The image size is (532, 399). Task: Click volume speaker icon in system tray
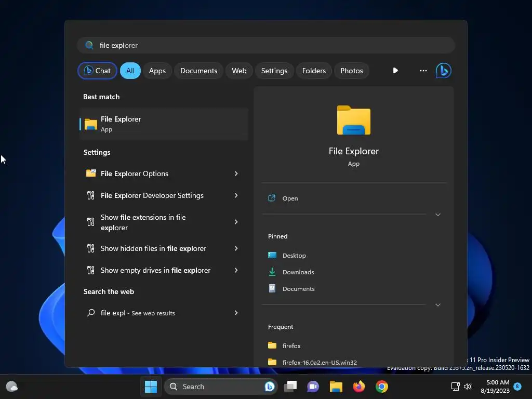click(468, 387)
